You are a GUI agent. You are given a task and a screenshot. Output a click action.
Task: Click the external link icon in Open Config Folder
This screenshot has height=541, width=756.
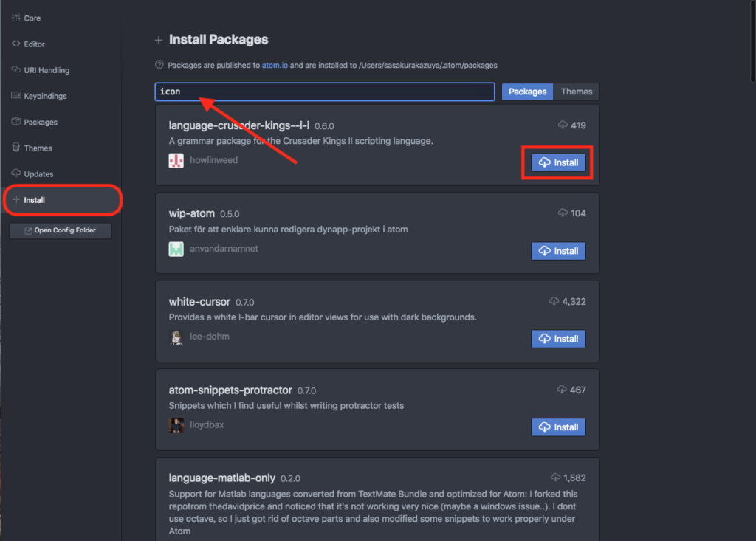click(x=28, y=230)
